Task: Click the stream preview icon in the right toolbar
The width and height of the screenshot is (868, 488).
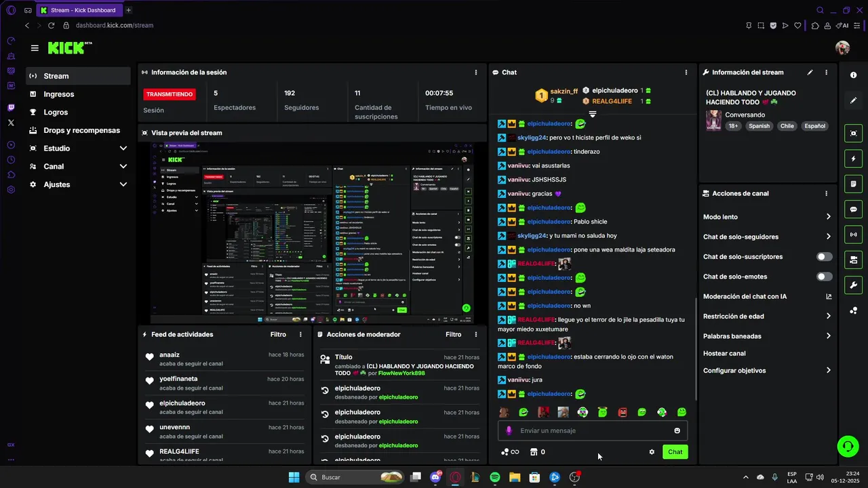Action: click(x=853, y=134)
